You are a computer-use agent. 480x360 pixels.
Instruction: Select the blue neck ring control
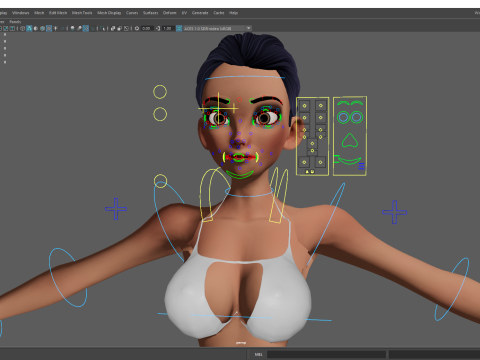(249, 192)
